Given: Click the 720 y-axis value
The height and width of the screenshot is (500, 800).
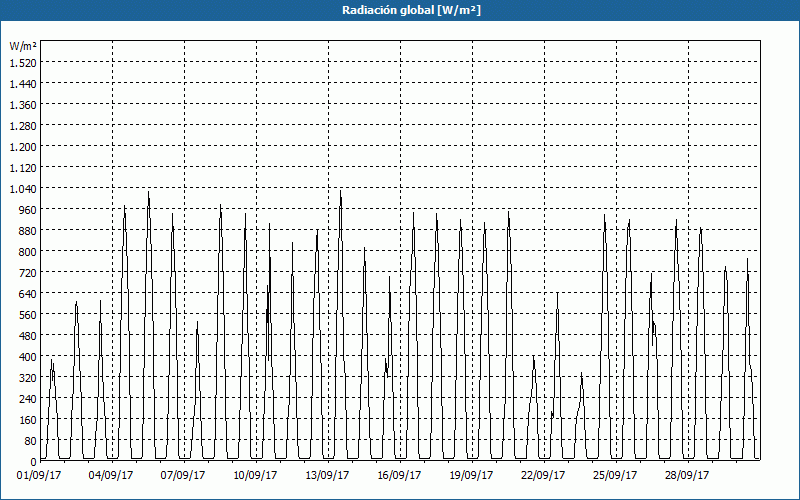Looking at the screenshot, I should [x=28, y=272].
